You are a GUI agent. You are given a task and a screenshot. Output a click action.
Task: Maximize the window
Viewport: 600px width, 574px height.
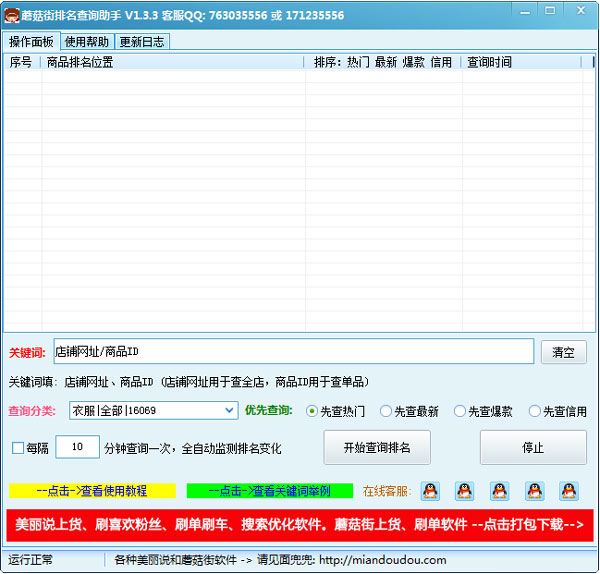click(x=550, y=11)
